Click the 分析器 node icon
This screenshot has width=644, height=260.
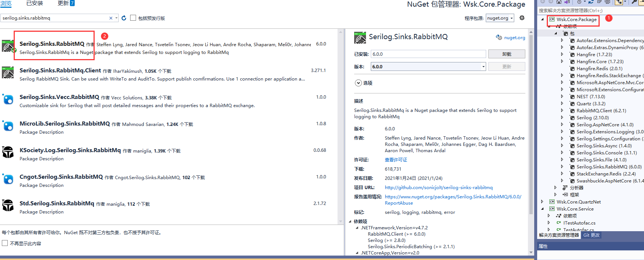(x=565, y=188)
